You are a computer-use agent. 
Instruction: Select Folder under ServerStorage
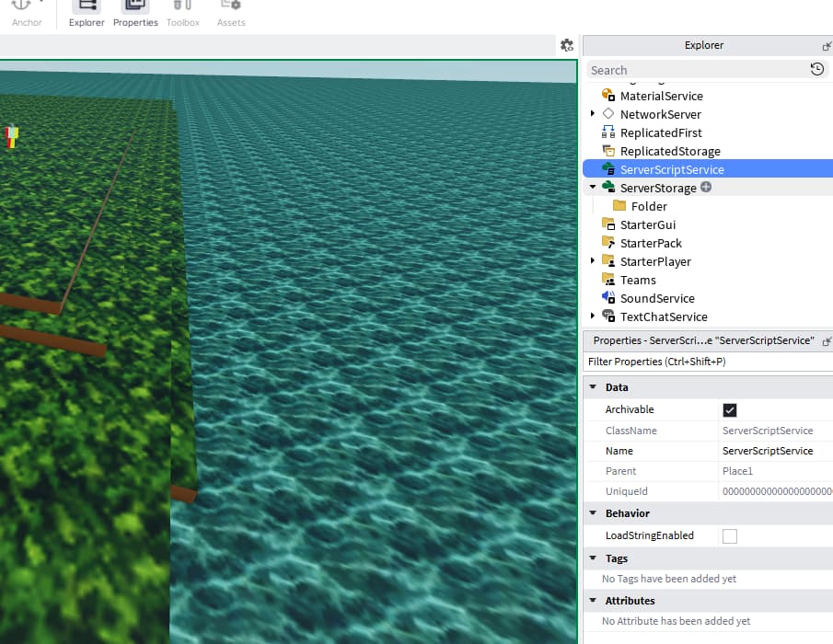point(649,206)
